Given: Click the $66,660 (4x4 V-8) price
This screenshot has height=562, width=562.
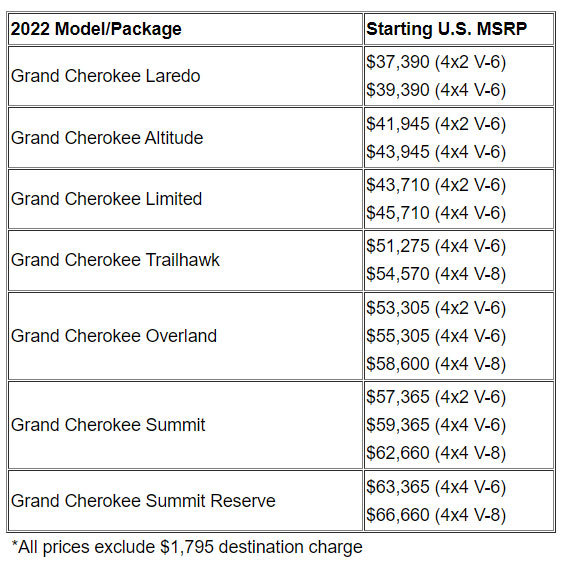Looking at the screenshot, I should coord(436,515).
